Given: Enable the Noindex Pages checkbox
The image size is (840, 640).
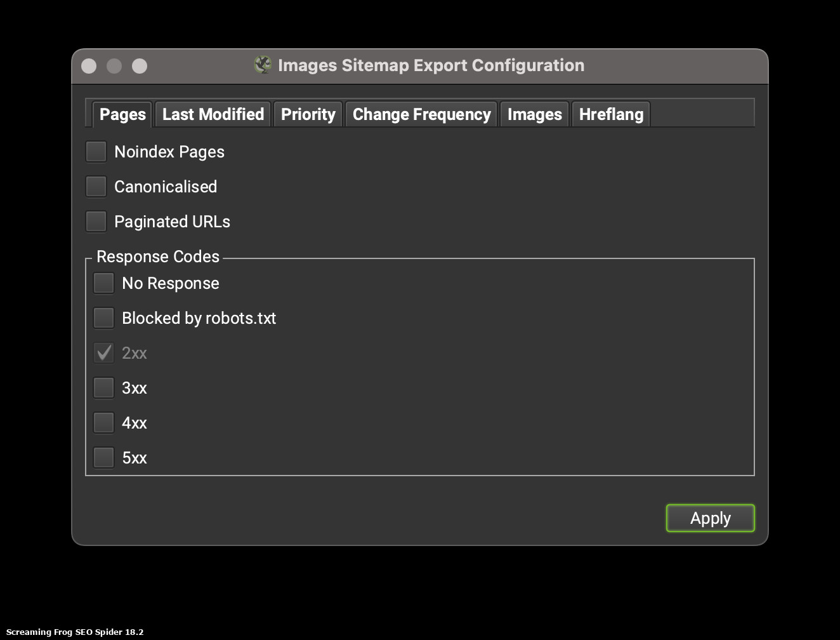Looking at the screenshot, I should (96, 152).
